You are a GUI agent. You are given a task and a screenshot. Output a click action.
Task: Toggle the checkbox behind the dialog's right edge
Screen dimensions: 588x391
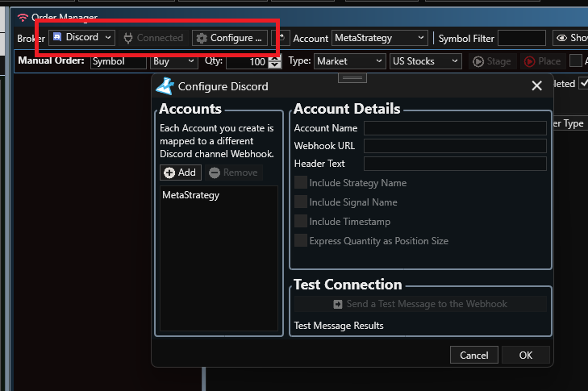click(583, 83)
